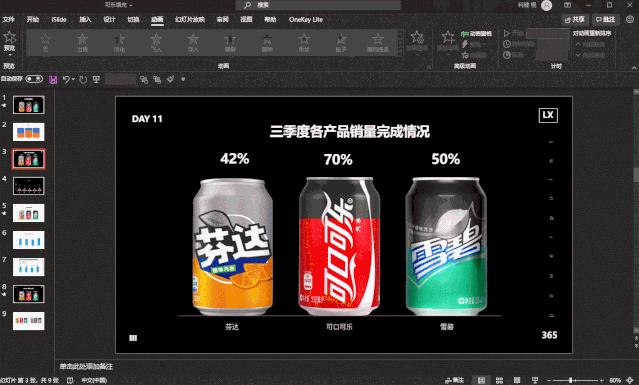Viewport: 639px width, 385px height.
Task: Select the 擦除 (Wipe) animation effect
Action: 267,42
